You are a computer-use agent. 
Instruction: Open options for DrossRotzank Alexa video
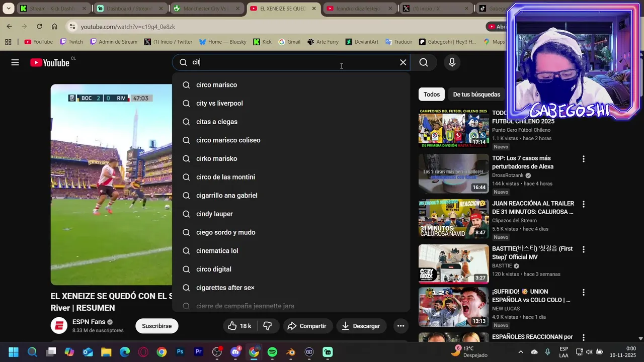(584, 159)
